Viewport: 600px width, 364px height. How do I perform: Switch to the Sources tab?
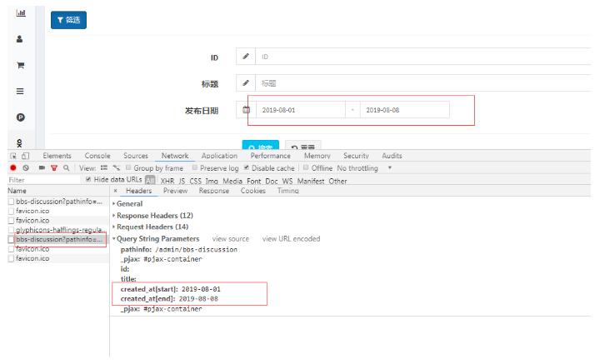136,156
